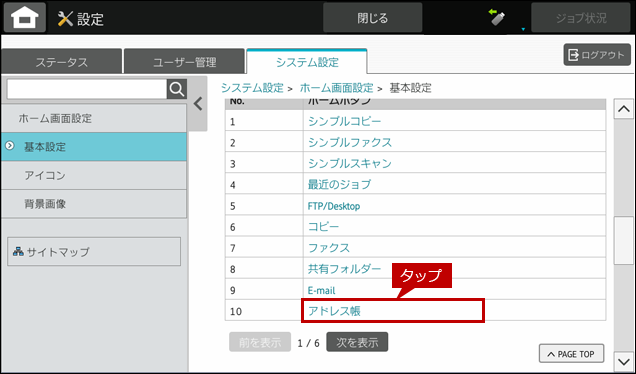Viewport: 636px width, 374px height.
Task: Open the FTP/Desktop link
Action: pyautogui.click(x=334, y=206)
